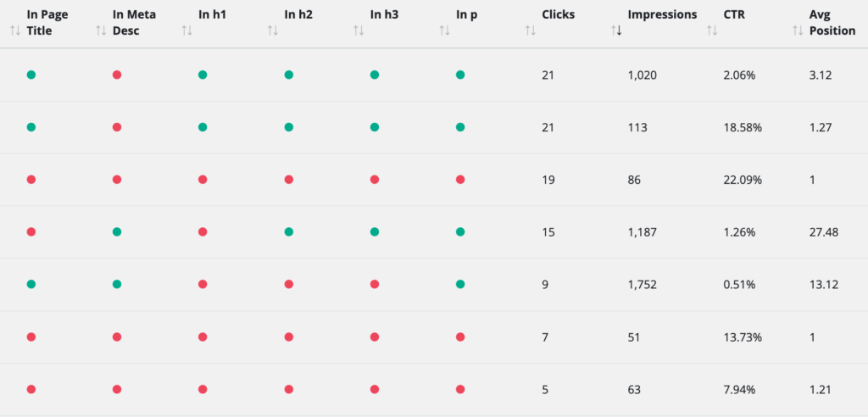Select the Clicks column header label
The height and width of the screenshot is (417, 868).
[x=558, y=15]
